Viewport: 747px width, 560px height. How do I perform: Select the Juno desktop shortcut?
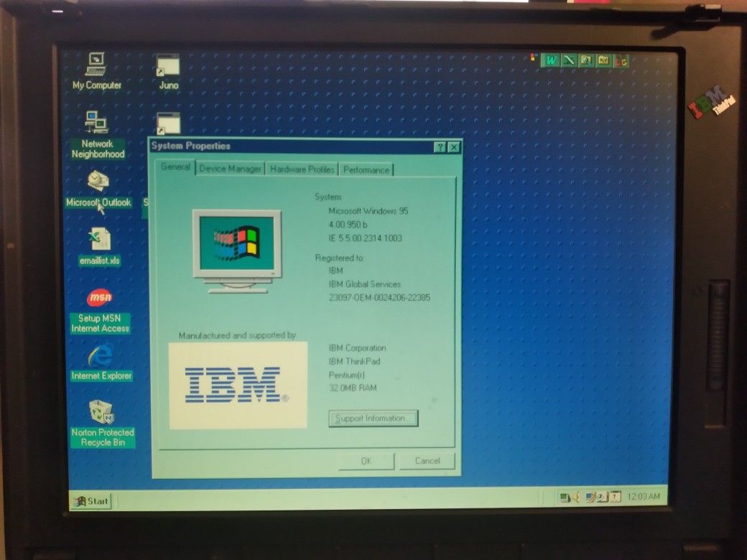(x=168, y=71)
